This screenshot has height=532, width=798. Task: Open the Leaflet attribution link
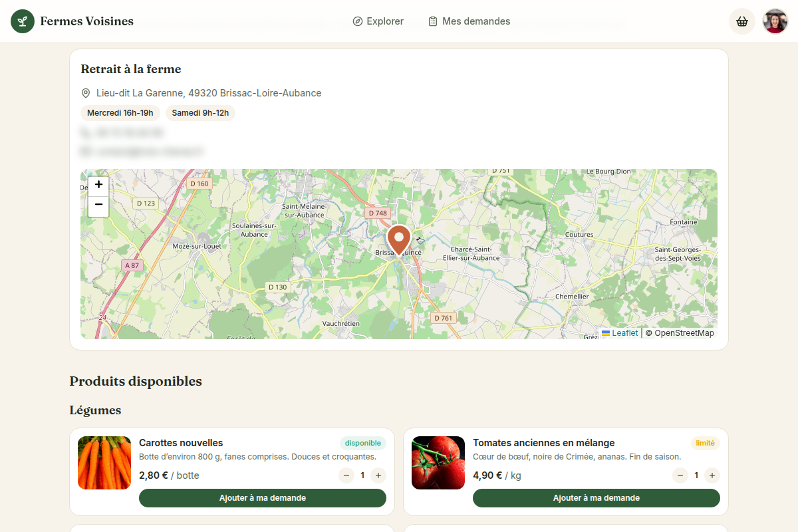coord(620,333)
